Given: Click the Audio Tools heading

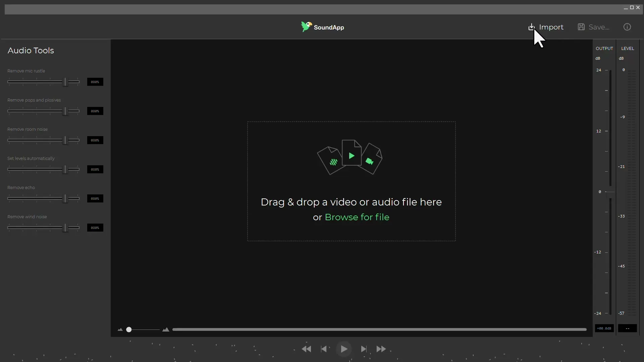Looking at the screenshot, I should 31,51.
